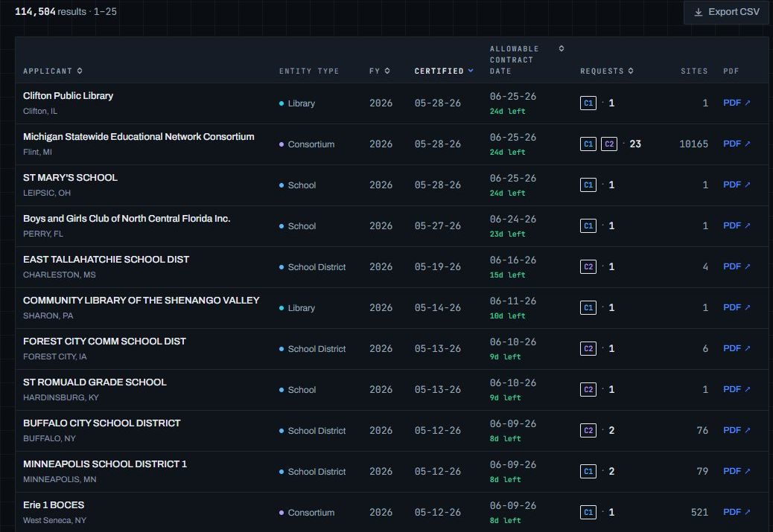Click the Consortium entity type for Erie 1 BOCES
This screenshot has width=773, height=532.
307,513
